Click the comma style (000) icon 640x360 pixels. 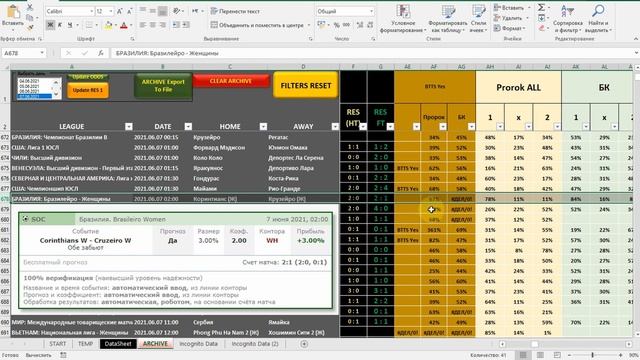[x=346, y=25]
